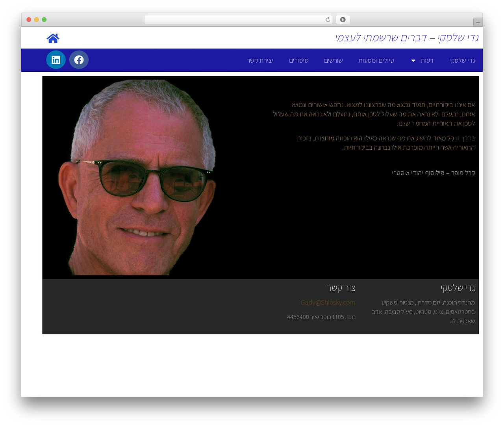The width and height of the screenshot is (504, 427).
Task: Open a new browser tab with plus
Action: tap(478, 22)
